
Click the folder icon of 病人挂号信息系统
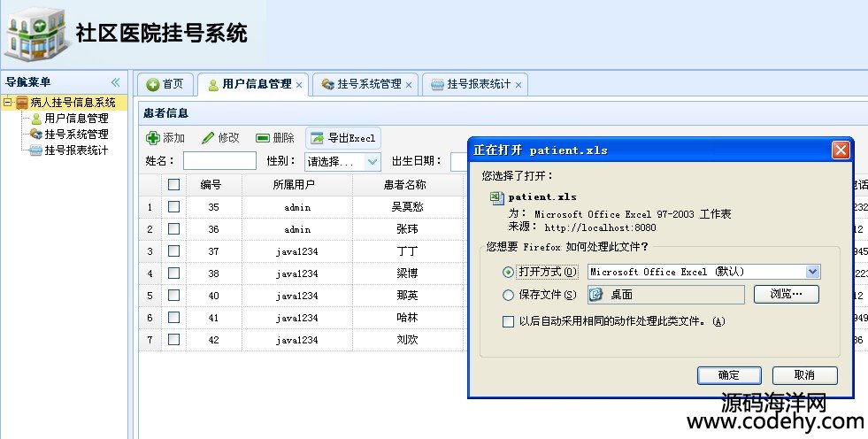(x=21, y=103)
